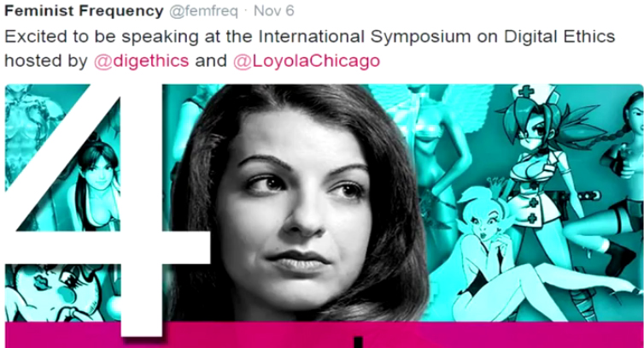Screen dimensions: 644x348
Task: Click the tweet text about Digital Ethics symposium
Action: (309, 49)
